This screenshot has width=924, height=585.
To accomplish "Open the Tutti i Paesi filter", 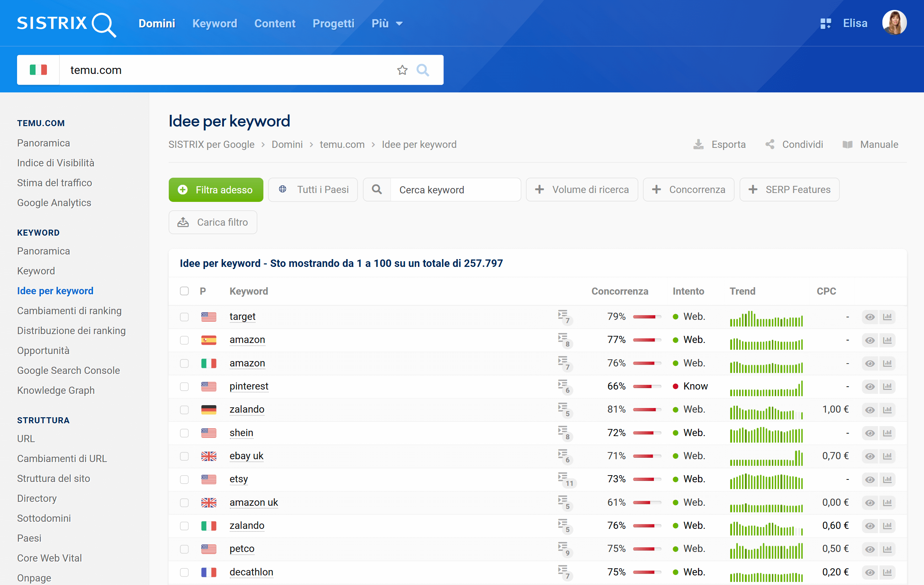I will tap(313, 190).
